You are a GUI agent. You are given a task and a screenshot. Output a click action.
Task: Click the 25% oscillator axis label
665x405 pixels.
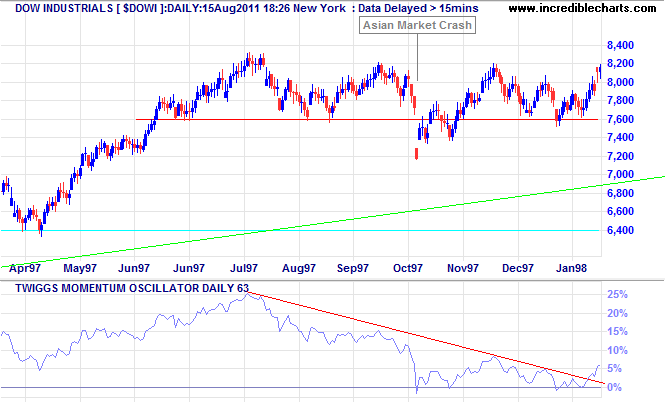tap(618, 294)
